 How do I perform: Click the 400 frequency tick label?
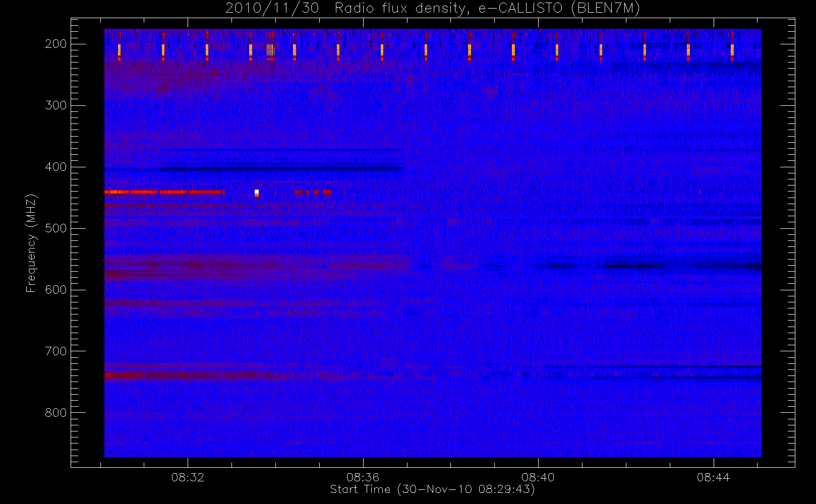56,167
